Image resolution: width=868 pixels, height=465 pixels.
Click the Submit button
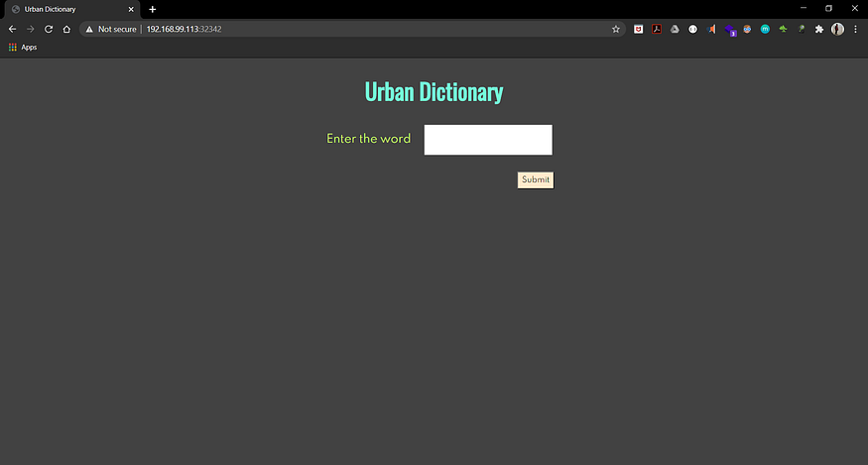pyautogui.click(x=536, y=179)
